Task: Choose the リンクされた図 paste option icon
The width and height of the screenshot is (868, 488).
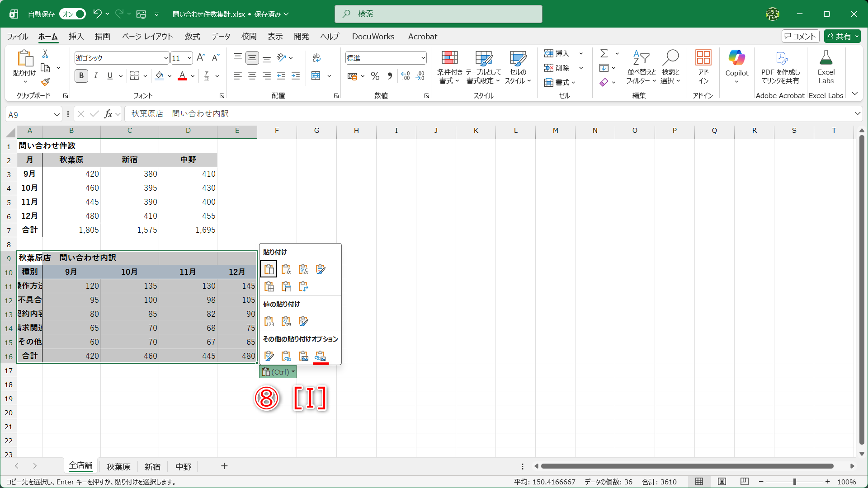Action: tap(321, 356)
